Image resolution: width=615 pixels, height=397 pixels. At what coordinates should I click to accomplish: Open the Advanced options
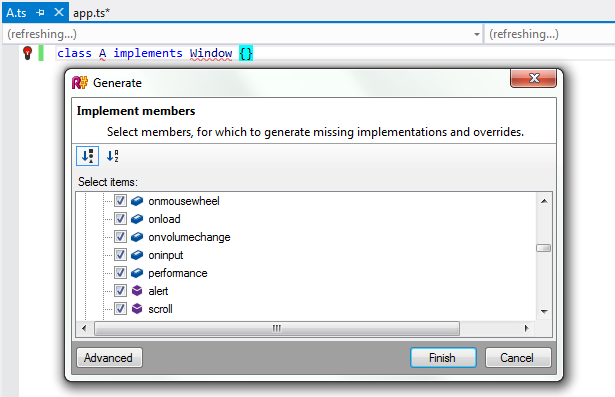[x=109, y=358]
